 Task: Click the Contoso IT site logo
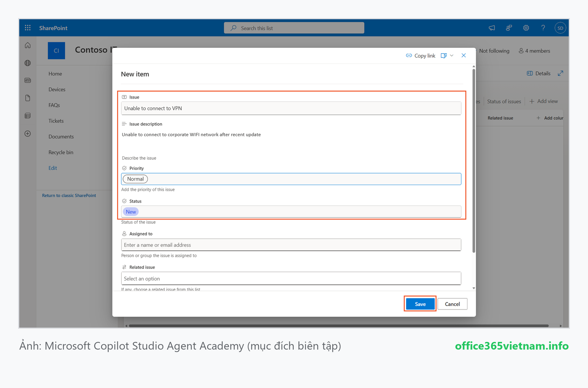(x=56, y=50)
